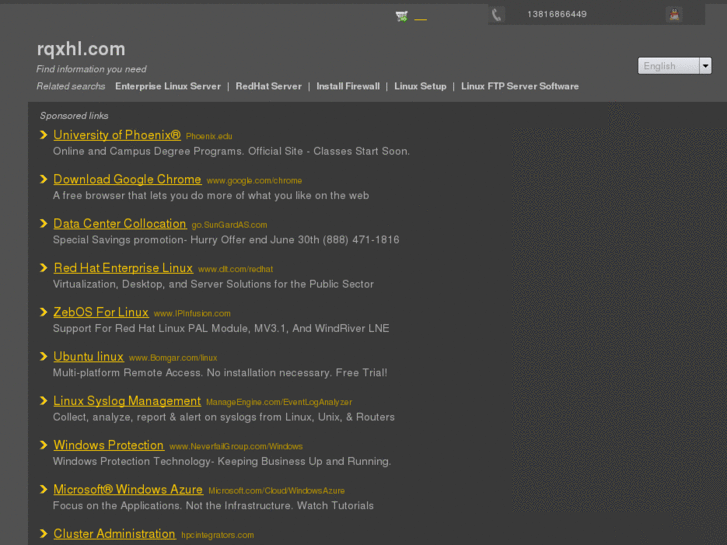
Task: Click the go.SunGardAS.com URL text
Action: 229,225
